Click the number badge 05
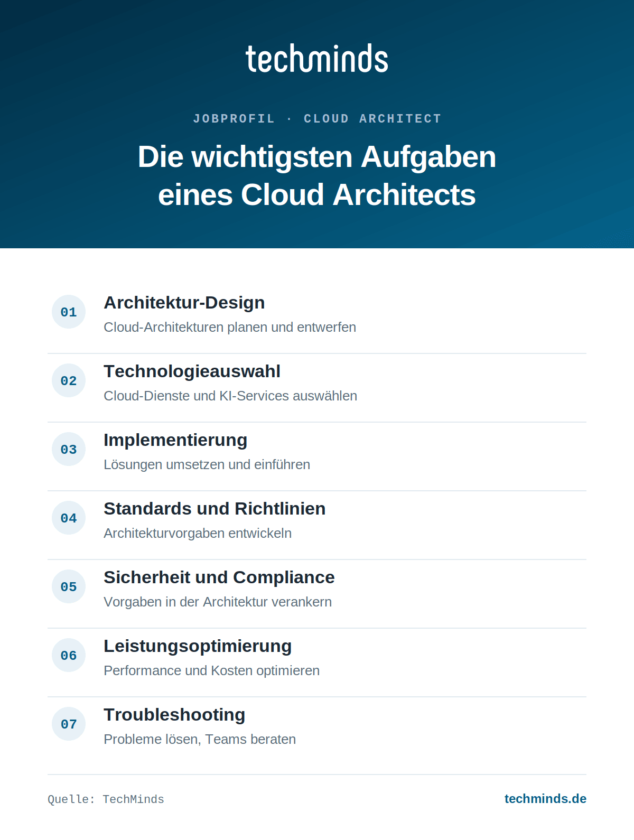634x840 pixels. (69, 586)
